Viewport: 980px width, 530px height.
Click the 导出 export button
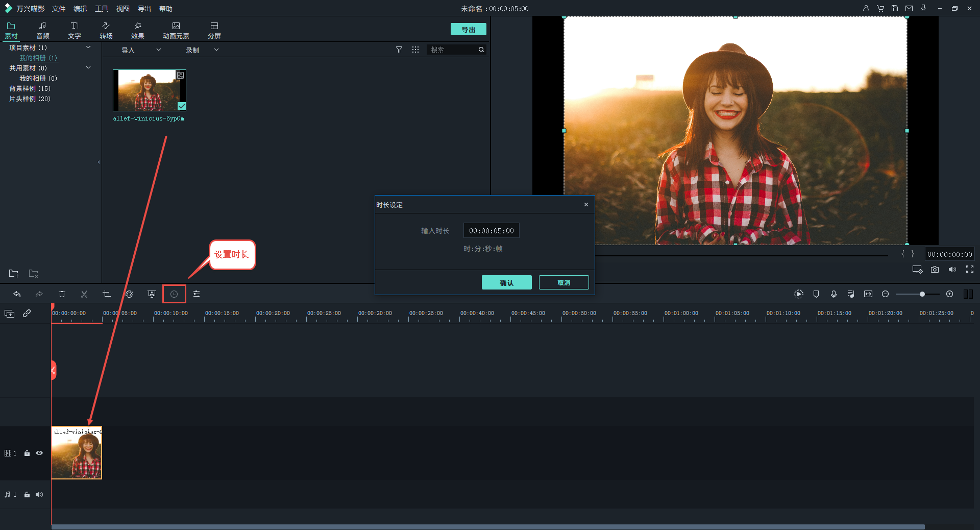tap(468, 30)
